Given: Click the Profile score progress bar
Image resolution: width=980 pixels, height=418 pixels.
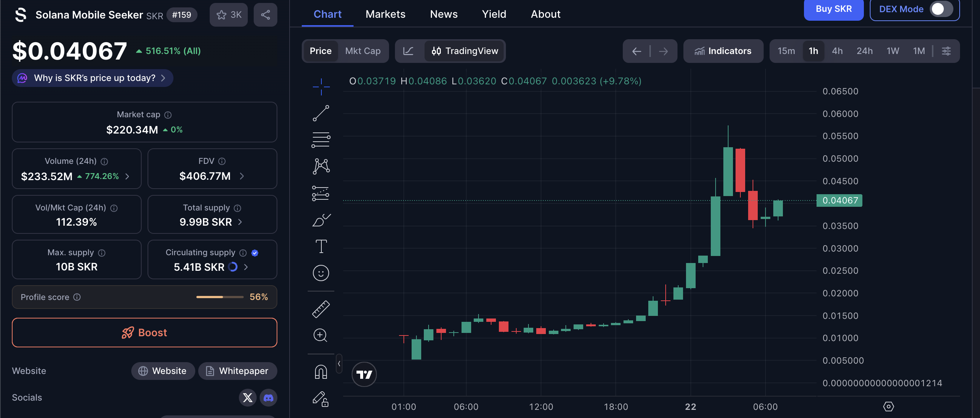Looking at the screenshot, I should [220, 297].
